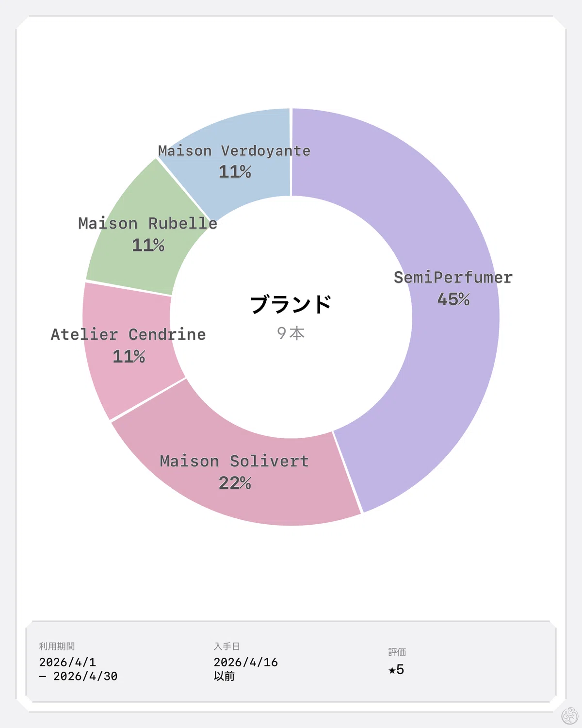Viewport: 582px width, 728px height.
Task: Click the ★5 star rating value
Action: coord(396,670)
